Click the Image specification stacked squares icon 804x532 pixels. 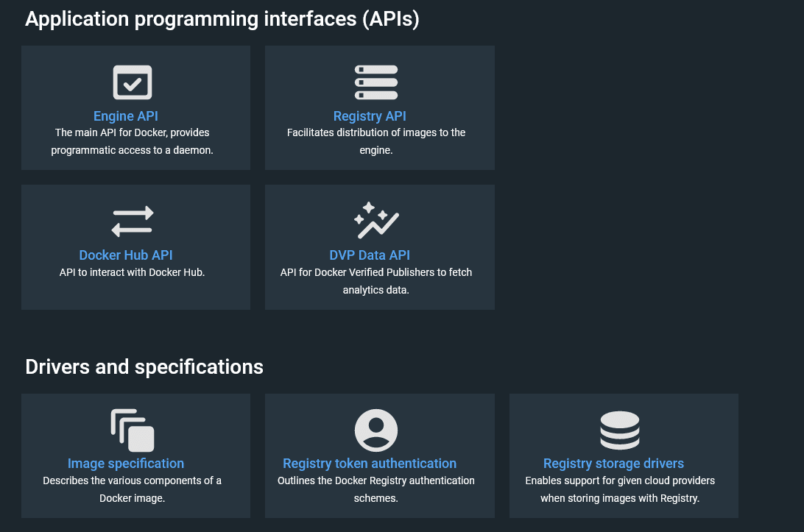[133, 430]
